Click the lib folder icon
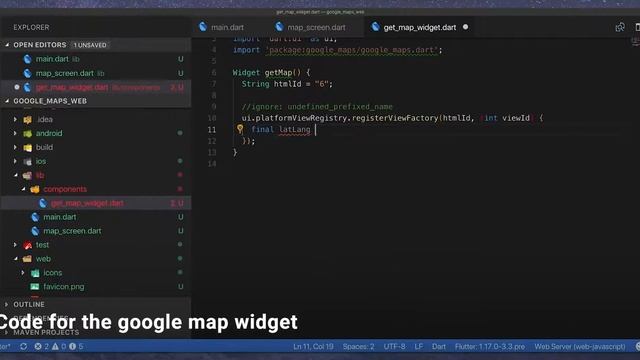This screenshot has width=640, height=360. (x=27, y=176)
